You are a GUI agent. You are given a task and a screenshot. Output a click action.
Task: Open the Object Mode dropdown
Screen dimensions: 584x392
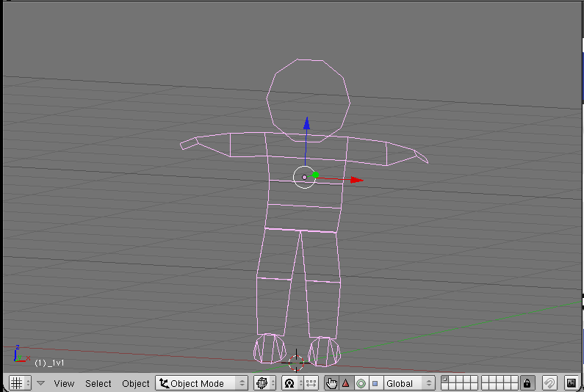201,383
